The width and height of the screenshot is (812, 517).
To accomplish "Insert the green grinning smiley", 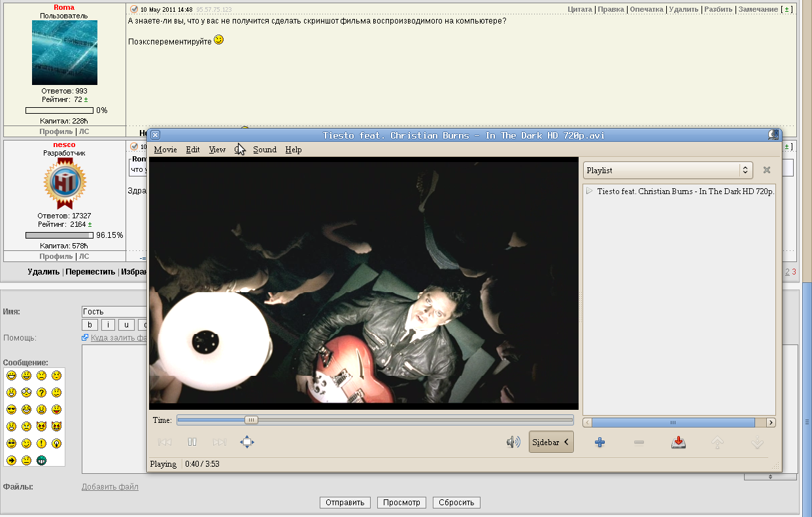I will point(41,461).
